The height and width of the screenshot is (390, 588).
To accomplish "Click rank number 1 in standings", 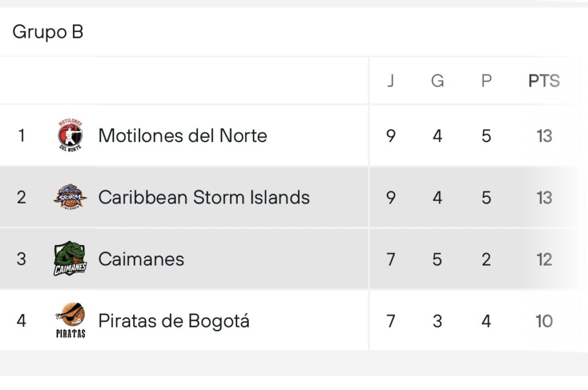I will click(x=21, y=136).
